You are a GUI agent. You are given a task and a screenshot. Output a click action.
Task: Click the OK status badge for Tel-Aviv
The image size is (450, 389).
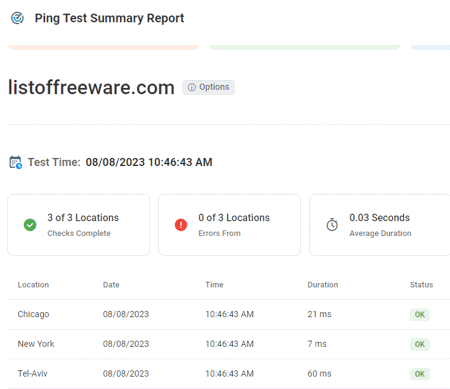tap(420, 374)
